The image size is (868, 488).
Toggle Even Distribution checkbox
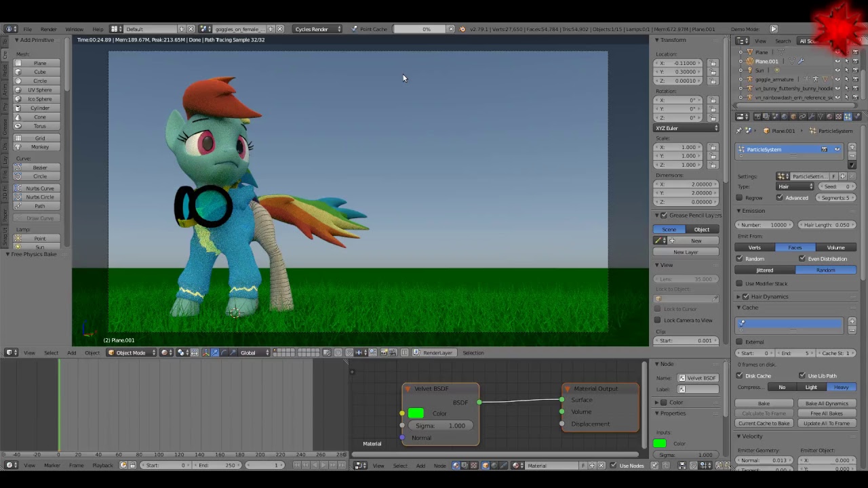point(802,259)
